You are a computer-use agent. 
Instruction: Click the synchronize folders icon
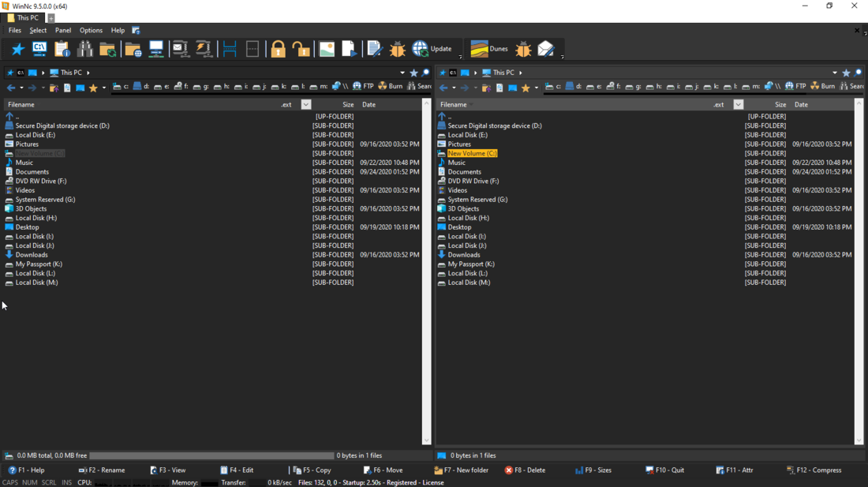point(108,49)
